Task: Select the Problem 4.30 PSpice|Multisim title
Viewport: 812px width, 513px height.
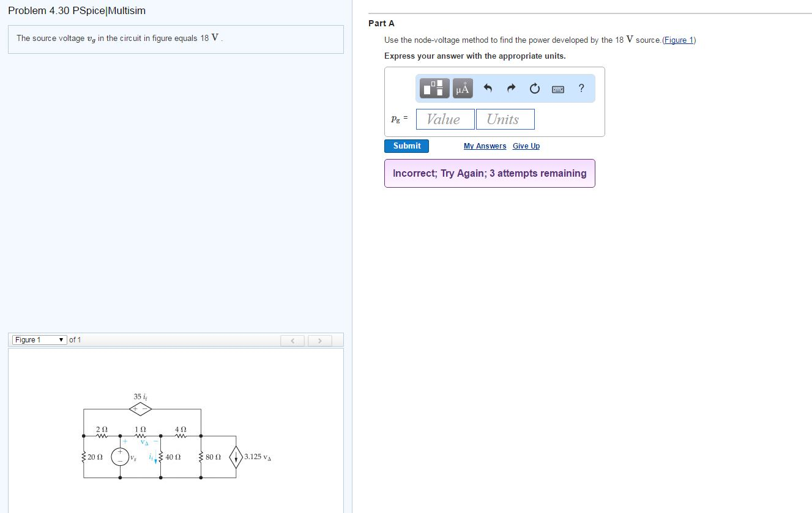Action: pos(76,10)
